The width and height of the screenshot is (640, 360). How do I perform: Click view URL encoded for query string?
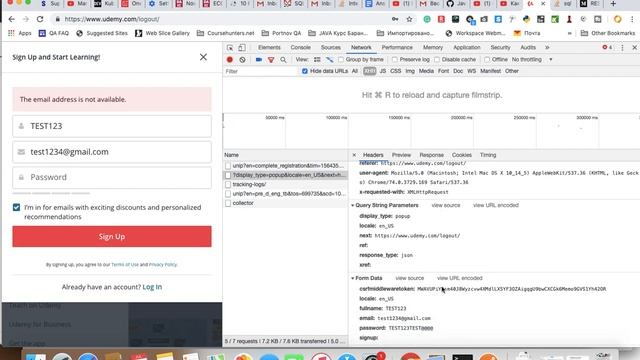tap(496, 205)
